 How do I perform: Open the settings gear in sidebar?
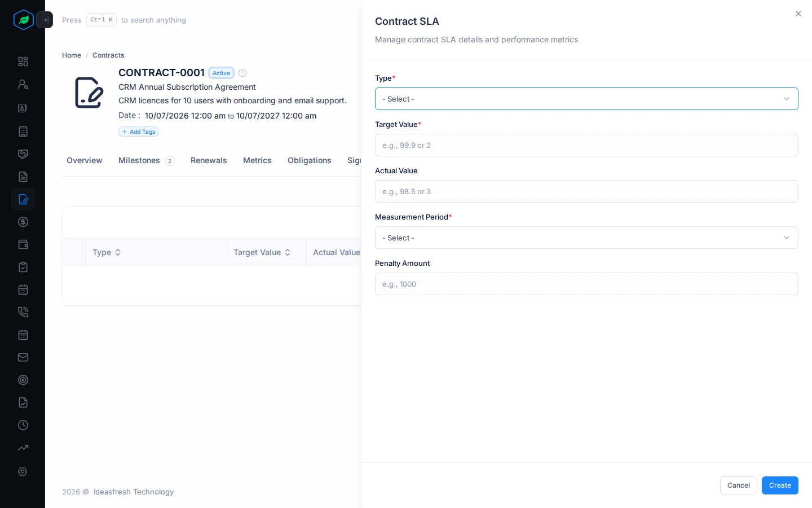[23, 471]
